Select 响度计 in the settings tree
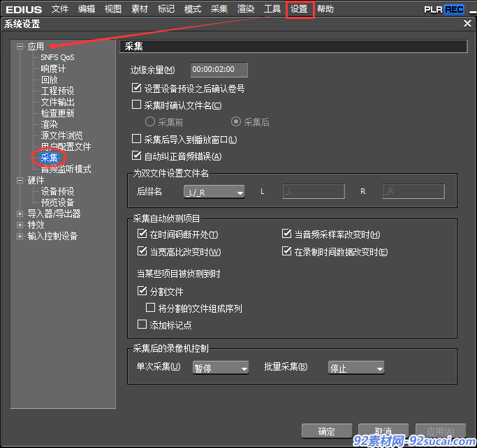This screenshot has width=477, height=448. click(53, 68)
